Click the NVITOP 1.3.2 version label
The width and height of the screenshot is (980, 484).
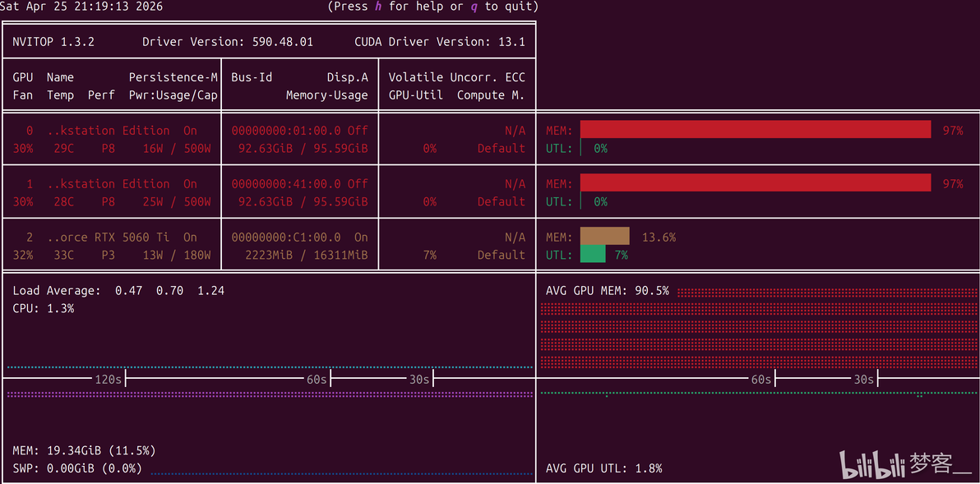pyautogui.click(x=53, y=43)
